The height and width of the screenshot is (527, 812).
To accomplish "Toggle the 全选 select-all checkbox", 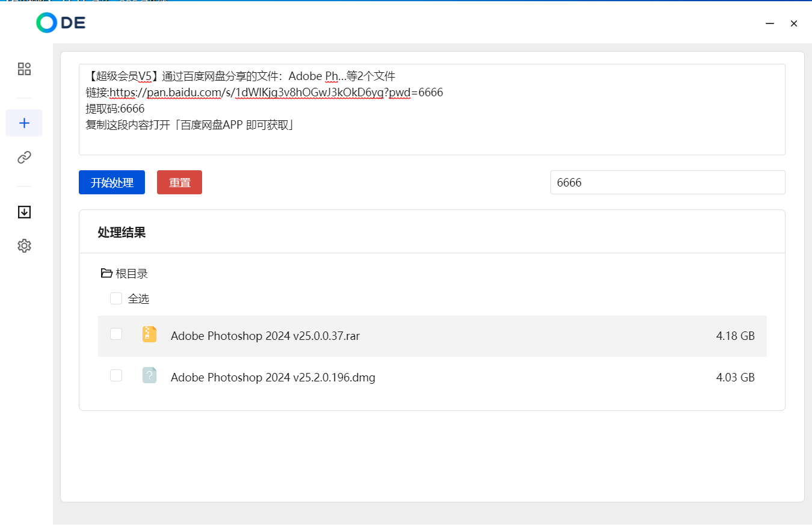I will click(x=116, y=298).
